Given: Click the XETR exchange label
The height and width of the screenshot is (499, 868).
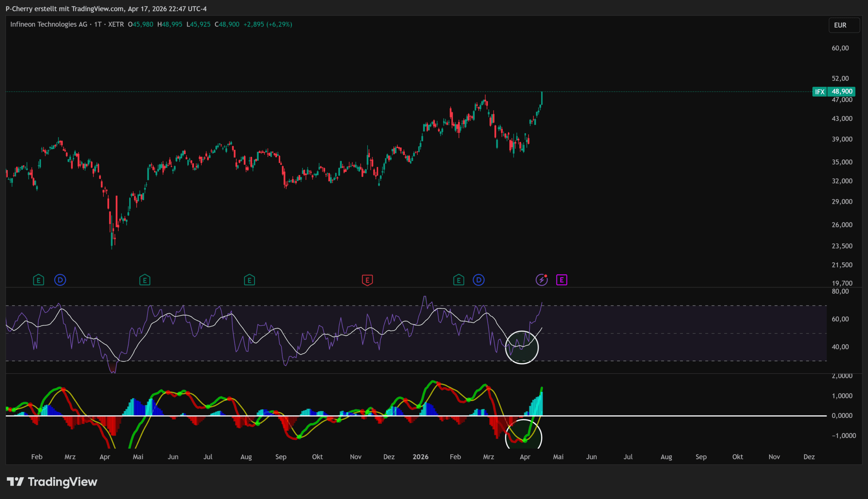Looking at the screenshot, I should pos(116,24).
